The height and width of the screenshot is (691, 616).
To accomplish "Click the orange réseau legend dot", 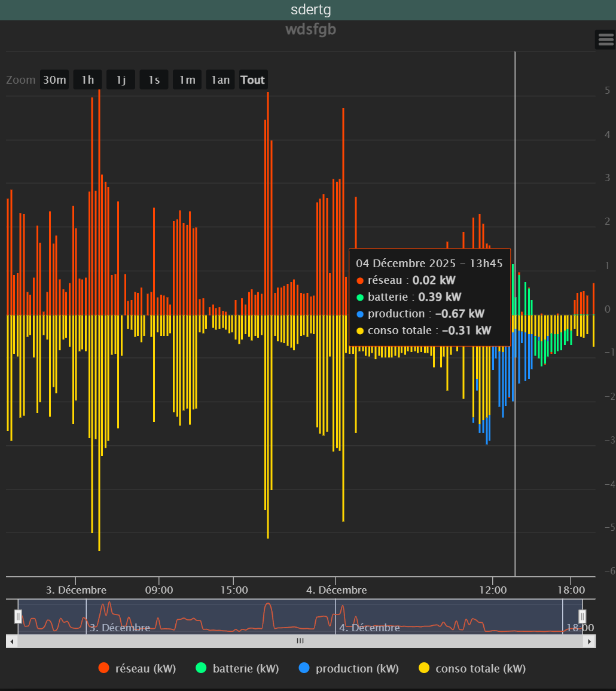I will pyautogui.click(x=104, y=669).
